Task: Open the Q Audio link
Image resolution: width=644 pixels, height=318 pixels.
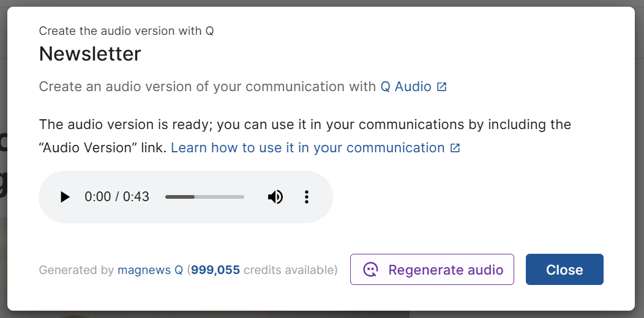Action: 406,86
